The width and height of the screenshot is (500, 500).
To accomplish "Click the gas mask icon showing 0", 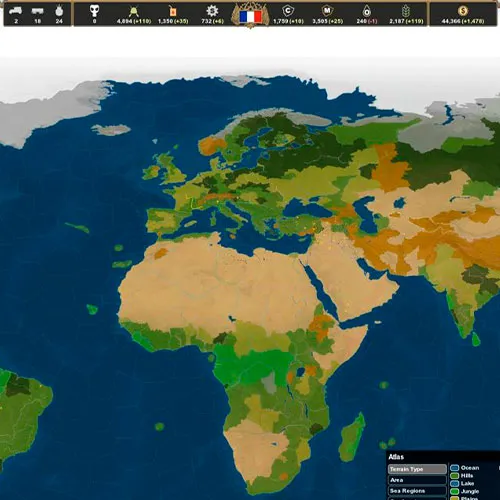I will pos(95,11).
